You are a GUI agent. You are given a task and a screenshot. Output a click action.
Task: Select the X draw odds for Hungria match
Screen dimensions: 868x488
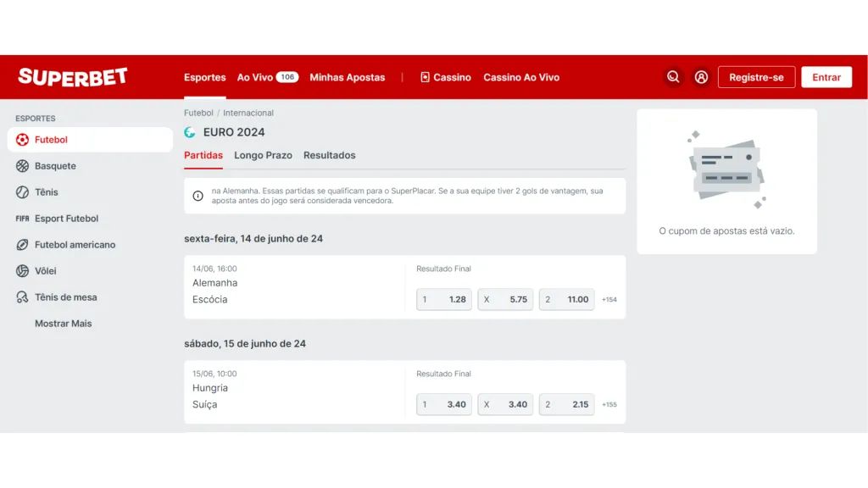coord(505,404)
